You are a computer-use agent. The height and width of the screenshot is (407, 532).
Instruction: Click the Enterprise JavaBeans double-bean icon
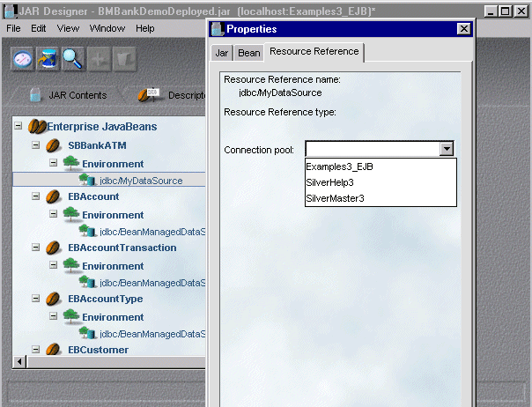point(37,126)
